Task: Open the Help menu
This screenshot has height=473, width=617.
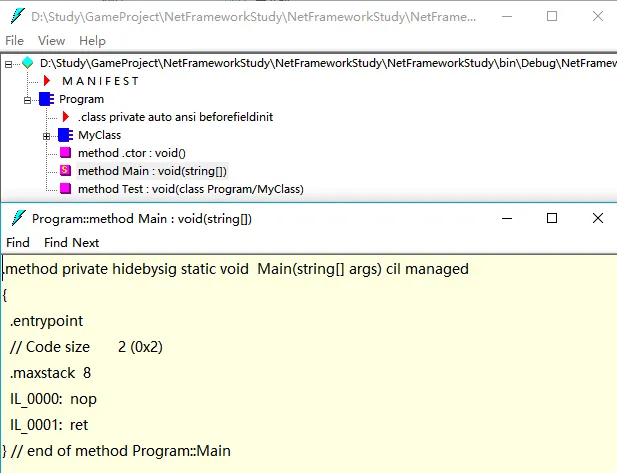Action: click(x=92, y=41)
